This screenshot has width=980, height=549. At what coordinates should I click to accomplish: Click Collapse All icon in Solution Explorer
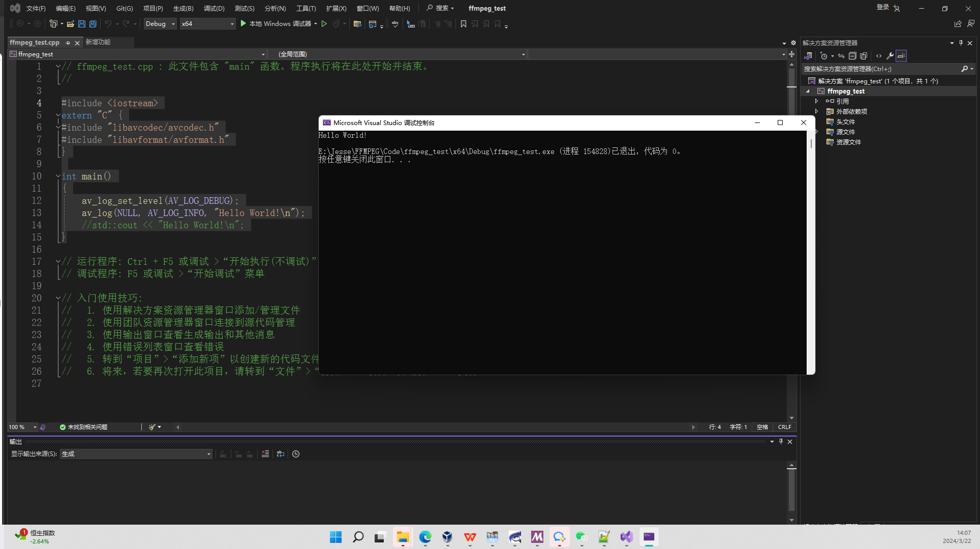(852, 56)
